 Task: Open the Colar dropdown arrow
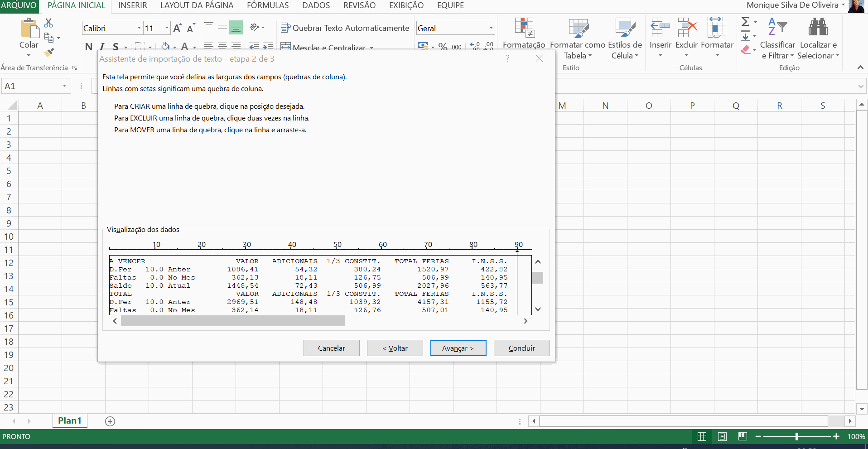point(29,55)
